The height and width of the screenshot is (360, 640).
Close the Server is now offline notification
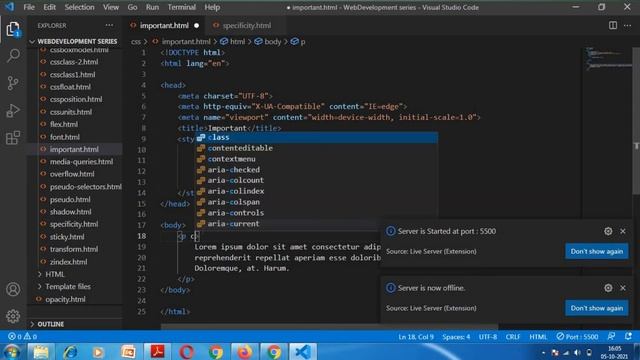pyautogui.click(x=622, y=288)
